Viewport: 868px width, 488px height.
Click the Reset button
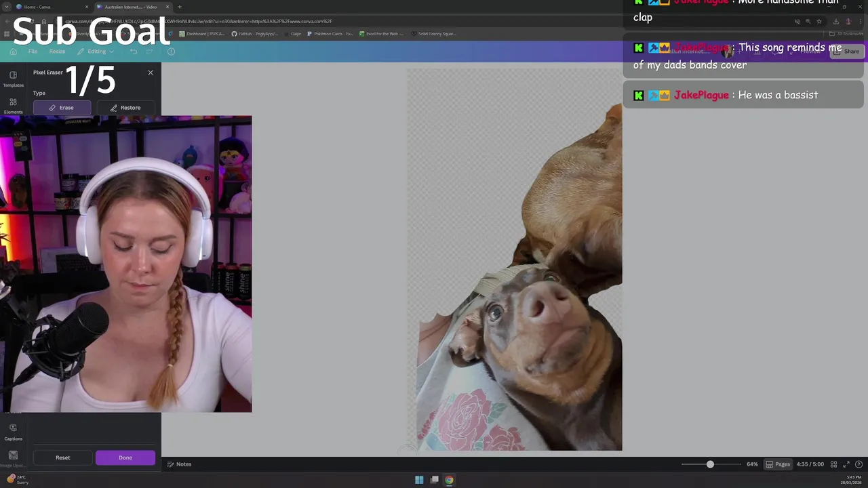coord(62,457)
